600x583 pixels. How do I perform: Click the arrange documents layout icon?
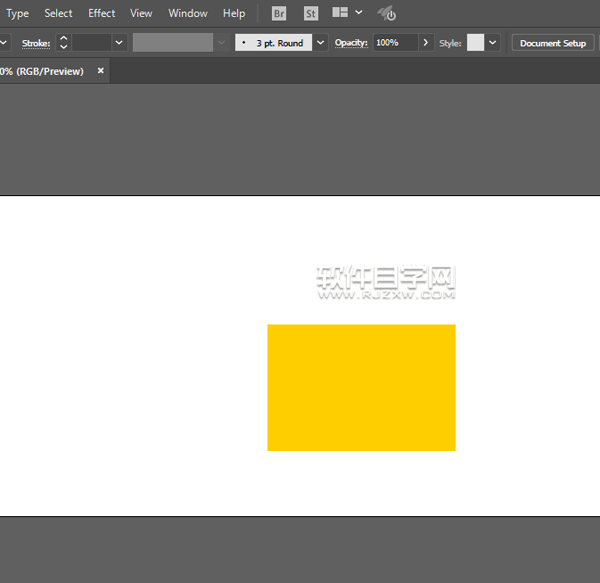pyautogui.click(x=340, y=14)
